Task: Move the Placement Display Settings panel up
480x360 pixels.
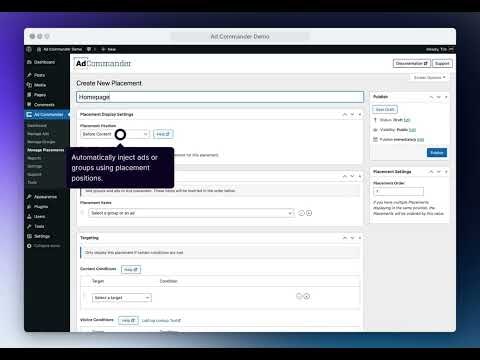Action: click(x=345, y=114)
